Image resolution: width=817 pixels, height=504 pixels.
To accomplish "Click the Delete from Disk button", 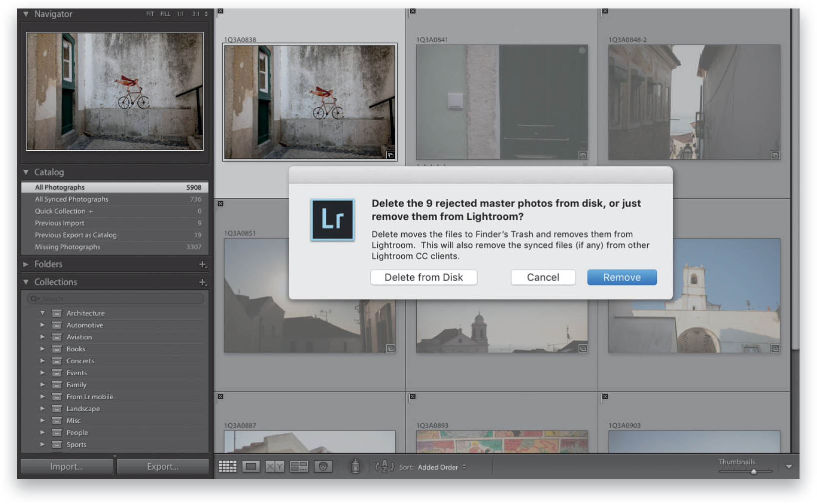I will click(x=424, y=277).
